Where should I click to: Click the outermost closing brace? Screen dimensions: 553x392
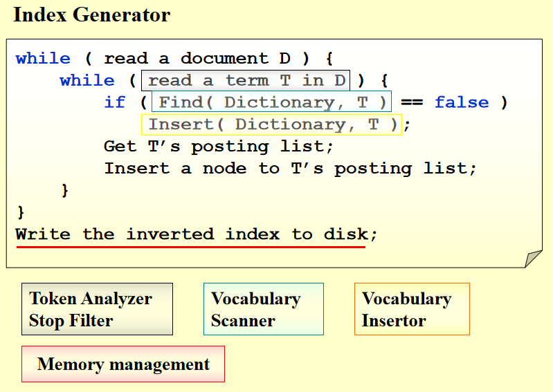(21, 211)
